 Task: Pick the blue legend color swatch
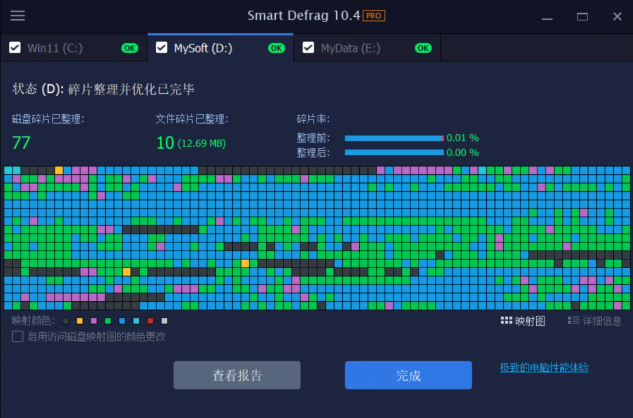pos(122,321)
